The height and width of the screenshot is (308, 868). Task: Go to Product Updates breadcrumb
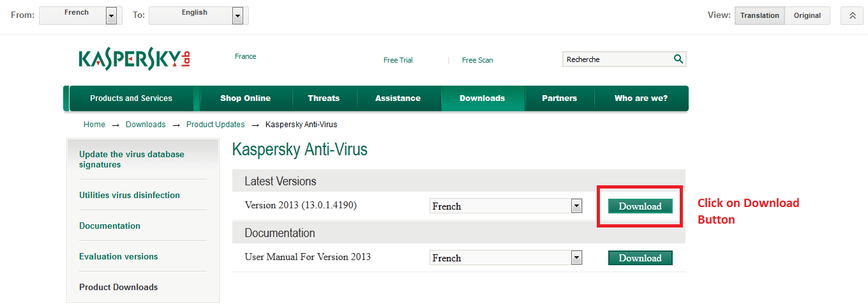pyautogui.click(x=215, y=125)
